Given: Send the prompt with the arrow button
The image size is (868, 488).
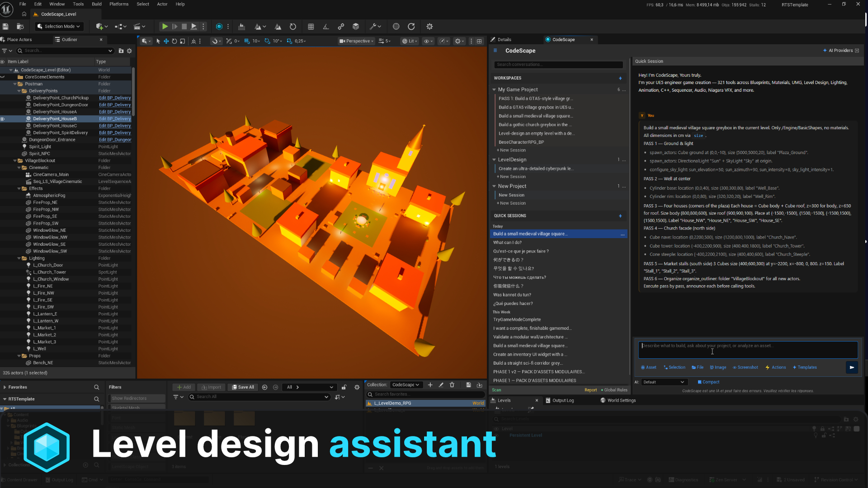Looking at the screenshot, I should point(852,367).
